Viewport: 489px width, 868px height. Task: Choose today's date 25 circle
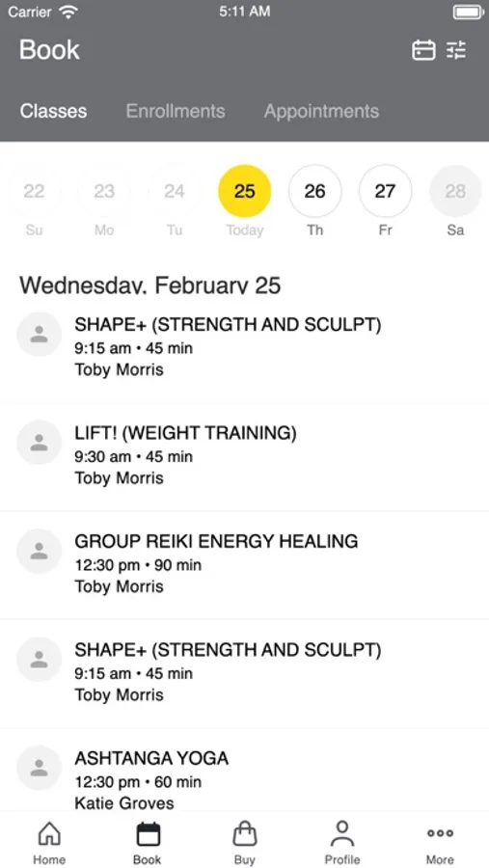pyautogui.click(x=245, y=192)
